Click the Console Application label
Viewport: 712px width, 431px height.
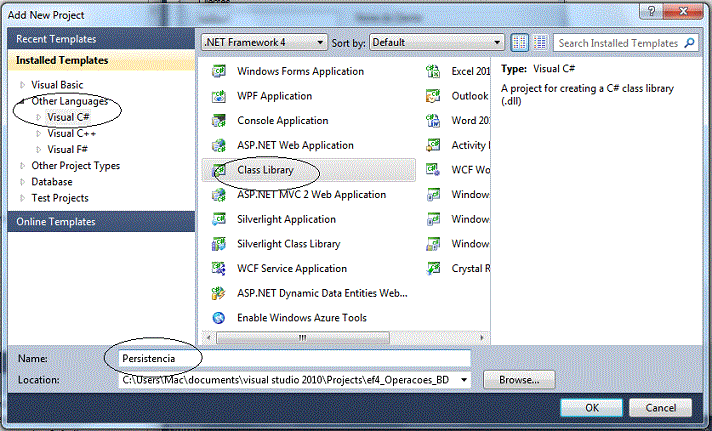(x=282, y=121)
